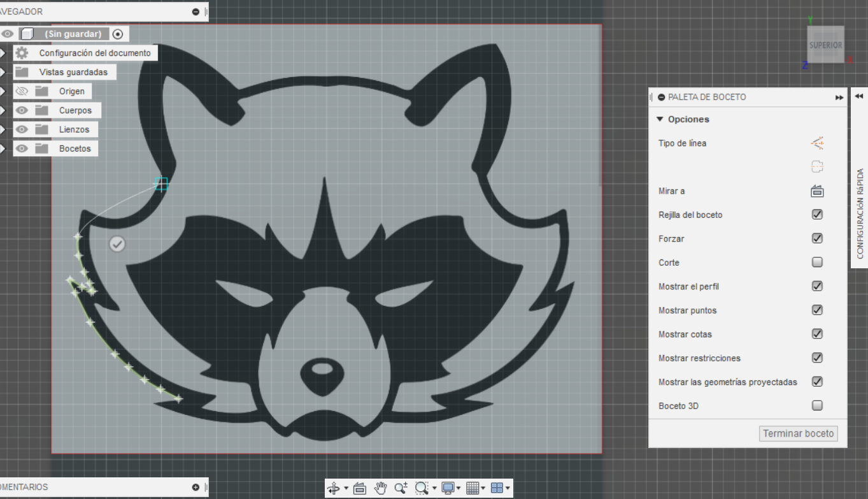Open the Viewports dropdown arrow
The image size is (868, 499).
click(508, 489)
